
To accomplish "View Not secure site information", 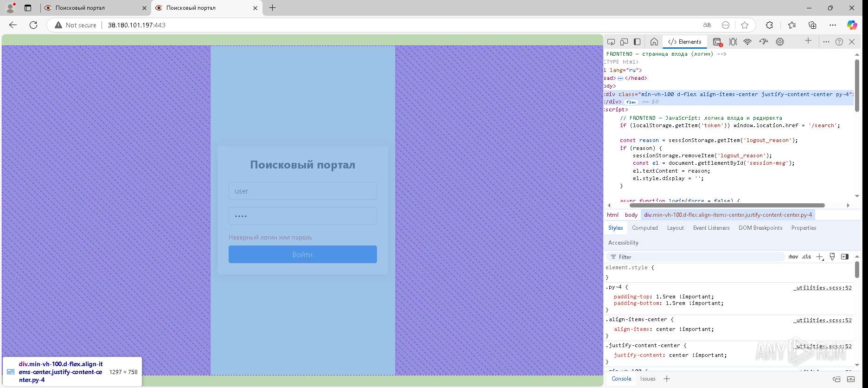I will coord(76,25).
